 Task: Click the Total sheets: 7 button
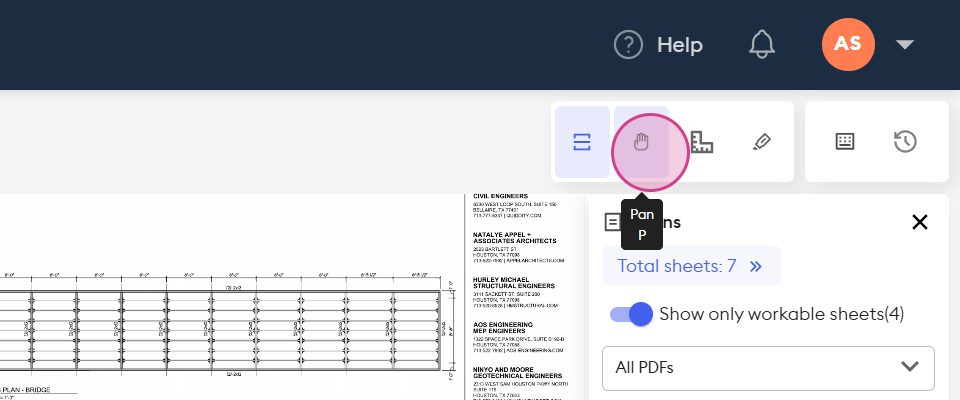(691, 266)
